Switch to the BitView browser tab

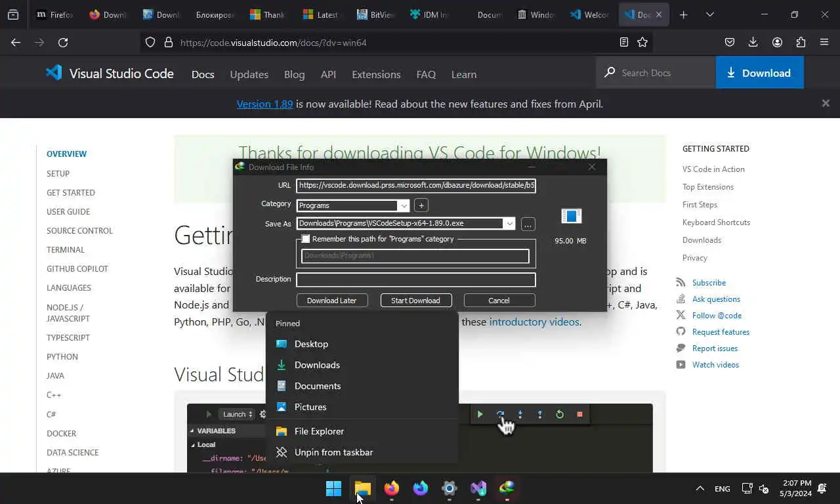376,14
